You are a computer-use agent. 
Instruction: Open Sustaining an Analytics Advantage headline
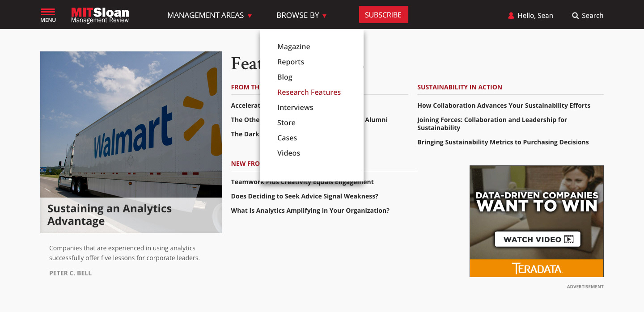110,215
